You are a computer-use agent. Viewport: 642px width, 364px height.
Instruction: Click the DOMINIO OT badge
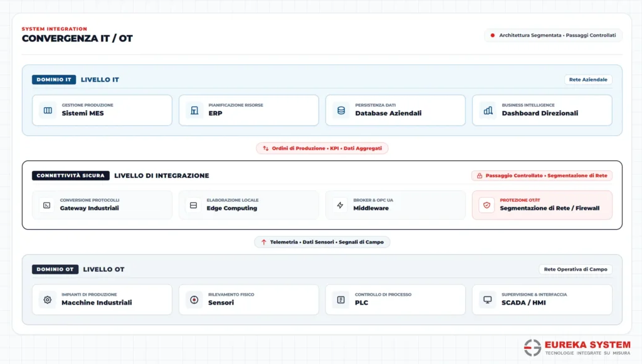click(x=55, y=269)
